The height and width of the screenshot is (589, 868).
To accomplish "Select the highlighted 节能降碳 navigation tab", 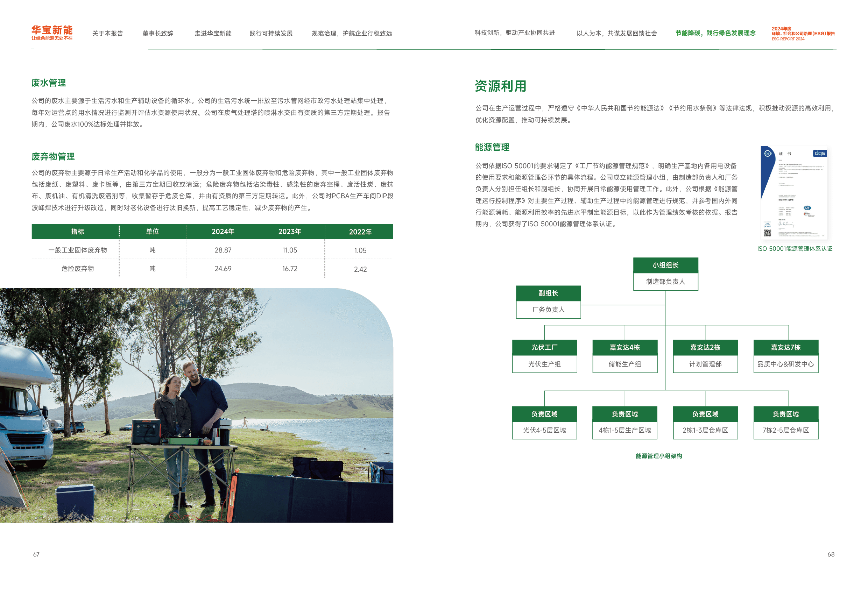I will 715,33.
